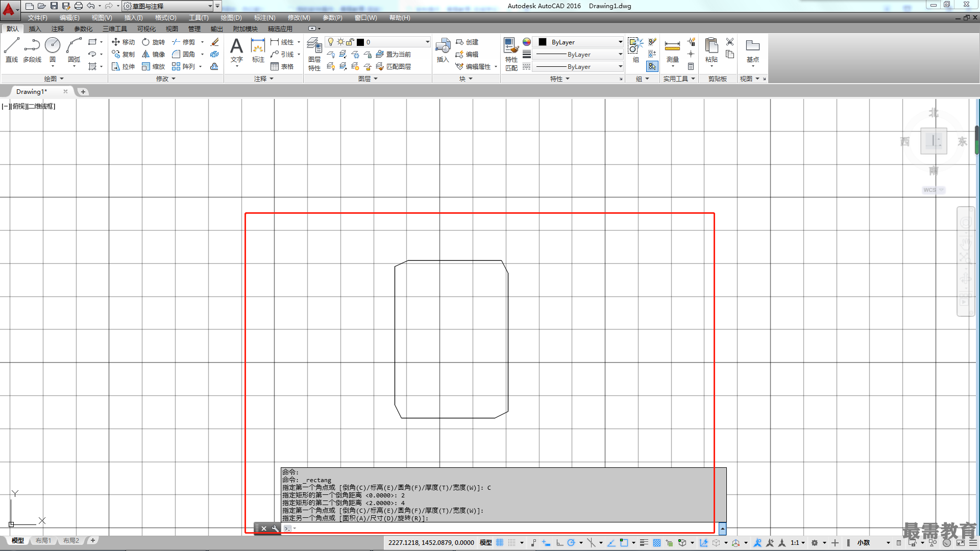Switch to the 插入 ribbon tab

point(35,29)
